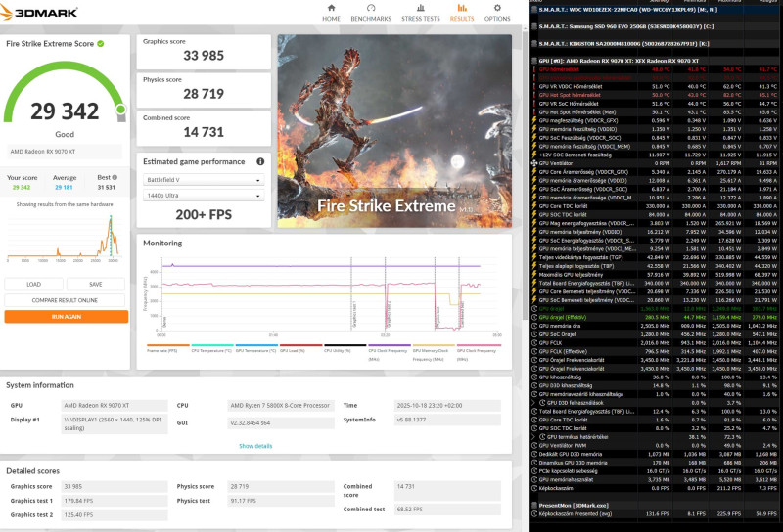Image resolution: width=783 pixels, height=532 pixels.
Task: Click the green validated checkmark beside score
Action: (101, 43)
